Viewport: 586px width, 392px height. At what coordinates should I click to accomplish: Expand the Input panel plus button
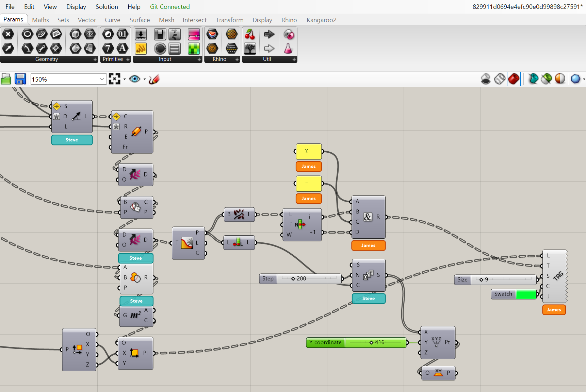click(199, 59)
